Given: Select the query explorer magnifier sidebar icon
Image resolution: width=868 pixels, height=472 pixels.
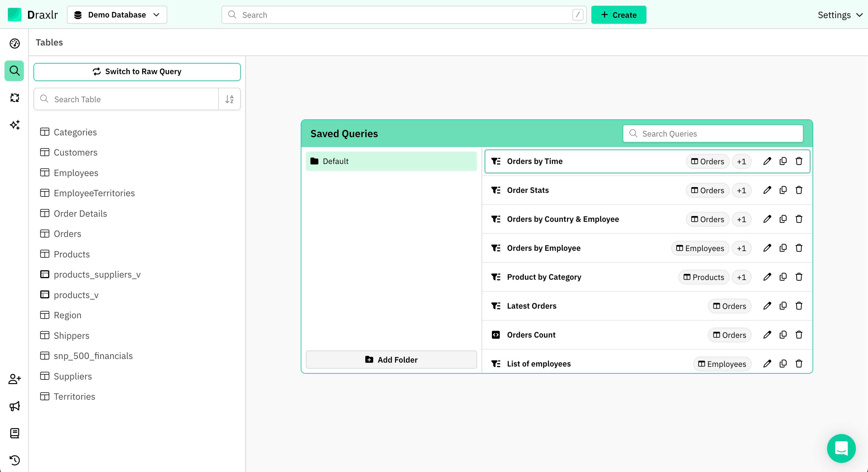Looking at the screenshot, I should pyautogui.click(x=14, y=71).
